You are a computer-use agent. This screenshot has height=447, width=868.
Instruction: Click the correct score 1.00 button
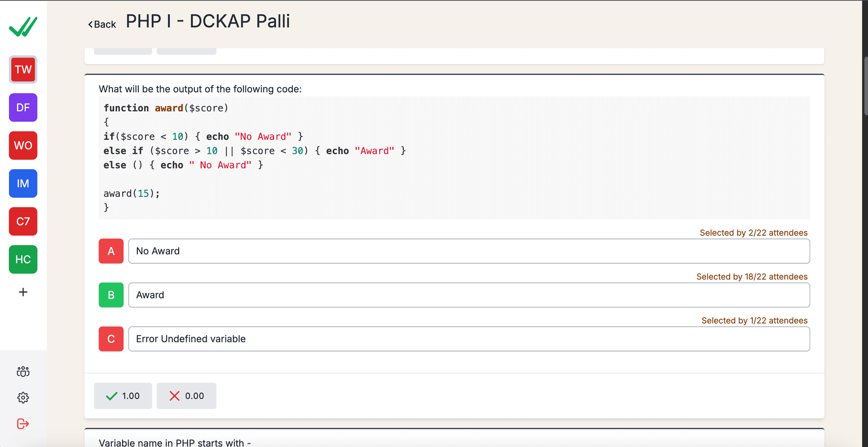123,396
